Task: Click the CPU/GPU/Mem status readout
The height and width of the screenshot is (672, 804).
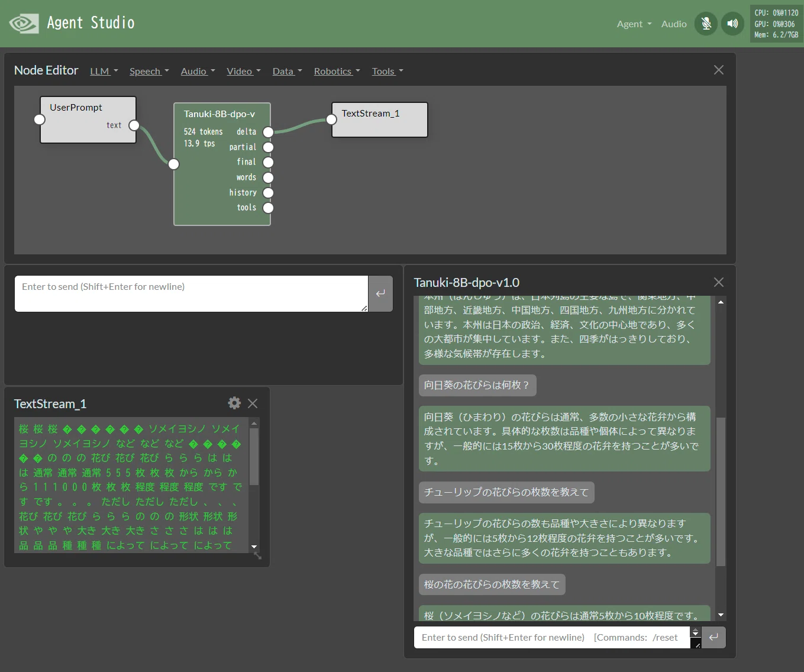Action: [776, 24]
